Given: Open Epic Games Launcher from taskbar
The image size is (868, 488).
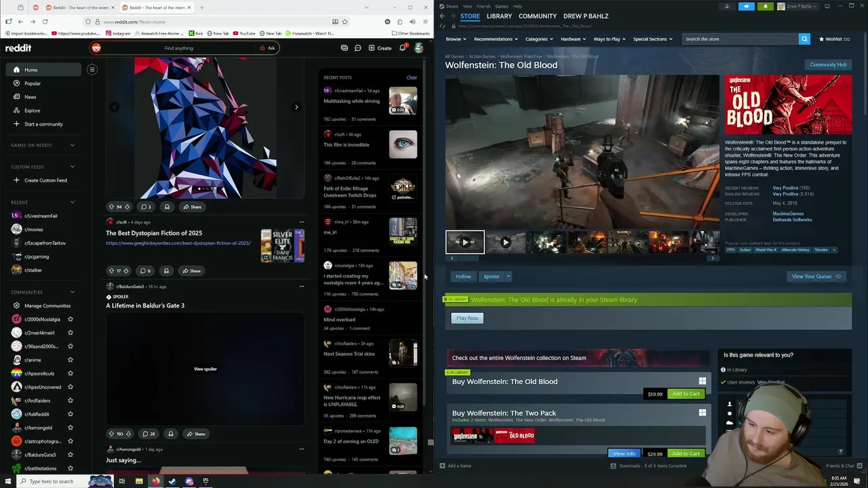Looking at the screenshot, I should pyautogui.click(x=205, y=481).
